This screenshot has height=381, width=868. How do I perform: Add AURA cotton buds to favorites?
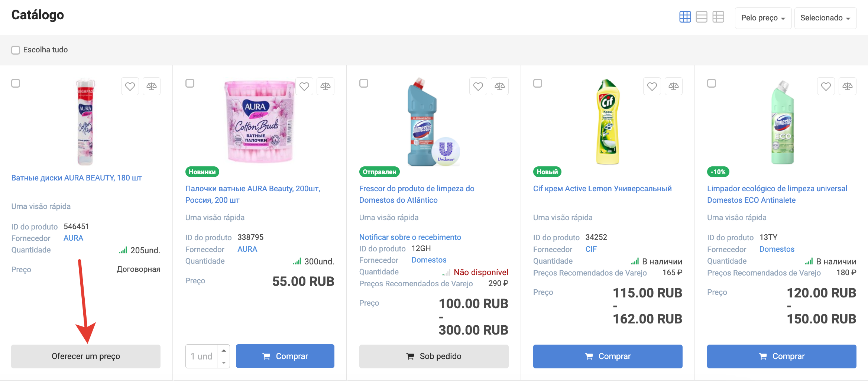[x=304, y=87]
